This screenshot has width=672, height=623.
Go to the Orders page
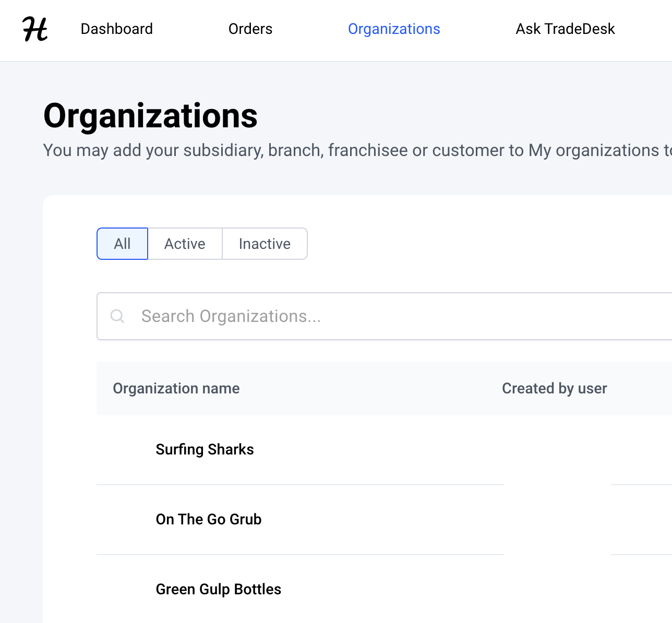pos(250,29)
